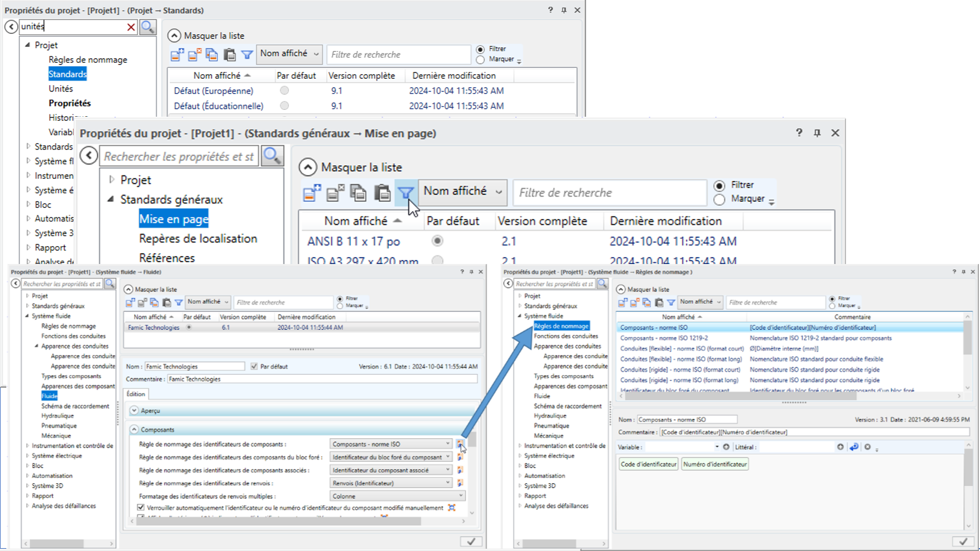This screenshot has height=551, width=980.
Task: Toggle the 'Par défaut' checkbox beside Famic Technologies name
Action: (254, 366)
